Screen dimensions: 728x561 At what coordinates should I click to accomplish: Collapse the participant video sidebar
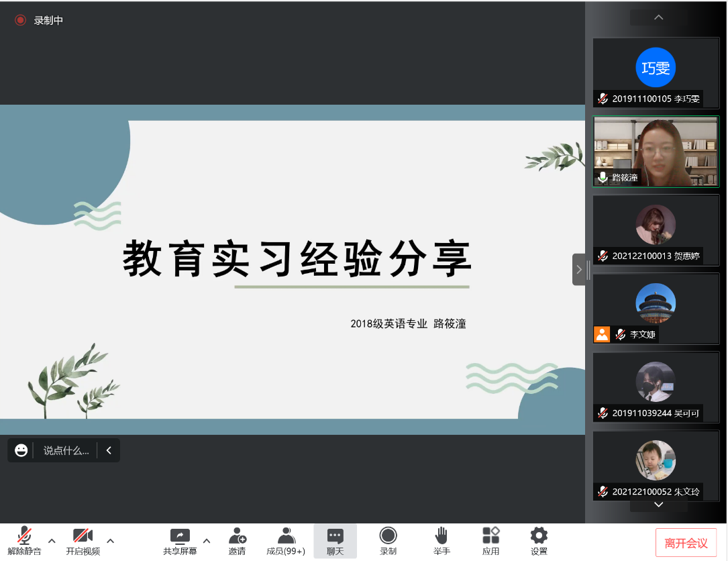(578, 269)
